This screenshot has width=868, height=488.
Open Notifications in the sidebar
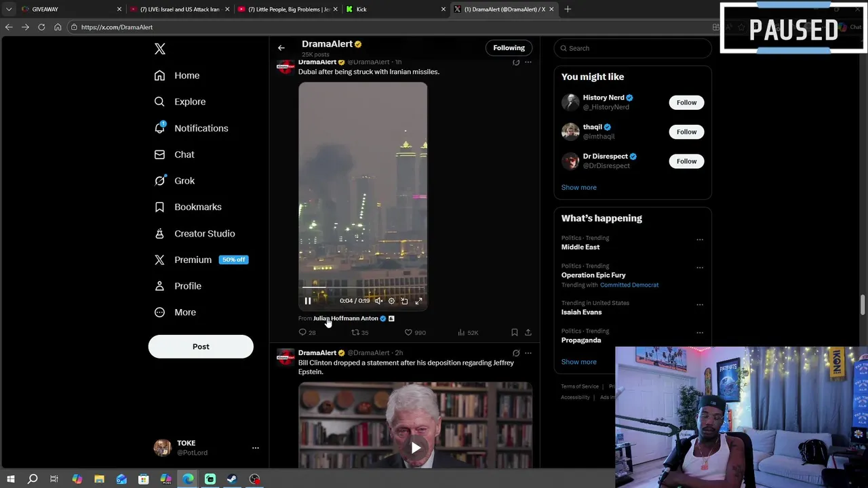click(191, 128)
